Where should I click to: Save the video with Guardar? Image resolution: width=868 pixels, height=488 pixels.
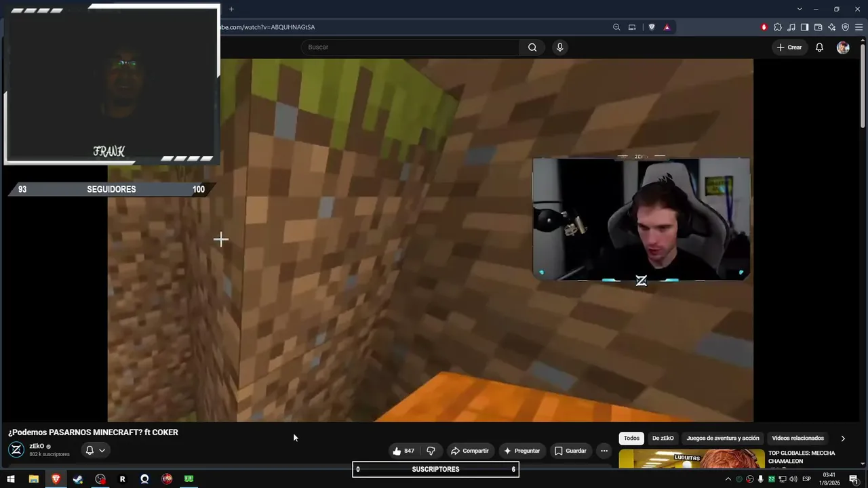(x=570, y=451)
